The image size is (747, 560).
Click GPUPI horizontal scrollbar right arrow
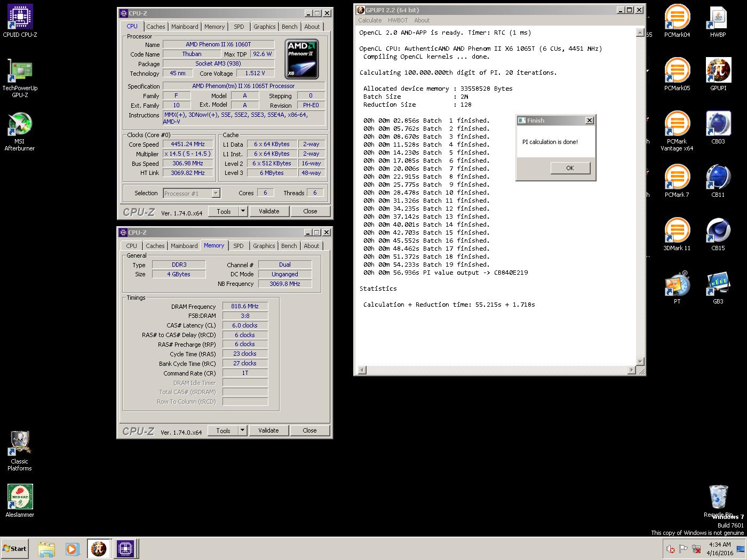[x=632, y=370]
